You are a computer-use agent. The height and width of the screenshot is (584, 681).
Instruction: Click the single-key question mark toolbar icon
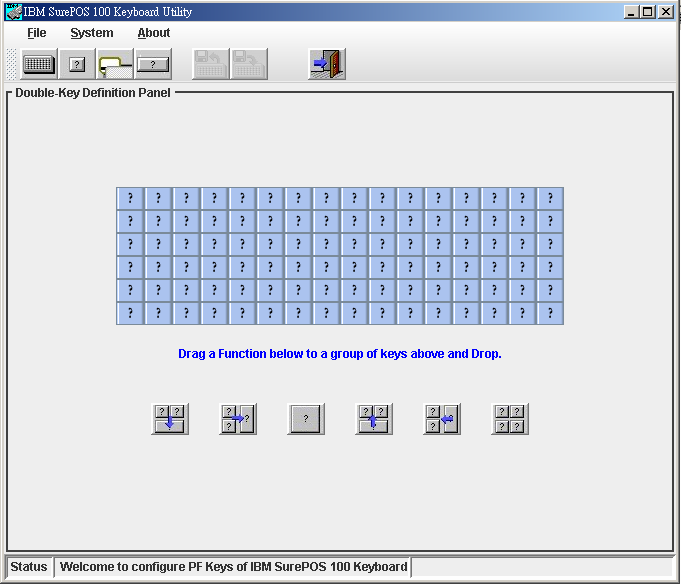pyautogui.click(x=77, y=64)
